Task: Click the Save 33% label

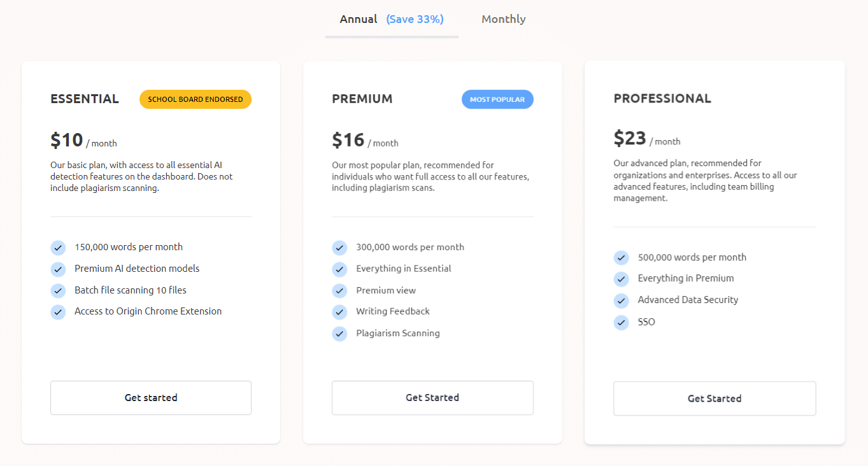Action: click(415, 19)
